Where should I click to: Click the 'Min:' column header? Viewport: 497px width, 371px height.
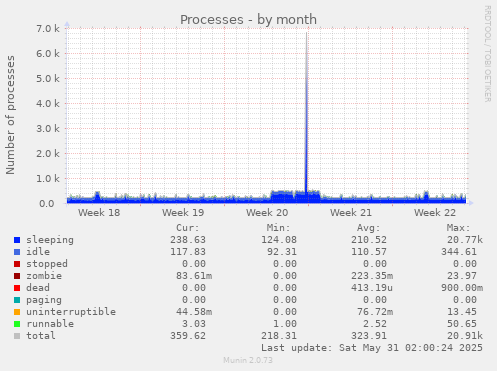point(278,228)
